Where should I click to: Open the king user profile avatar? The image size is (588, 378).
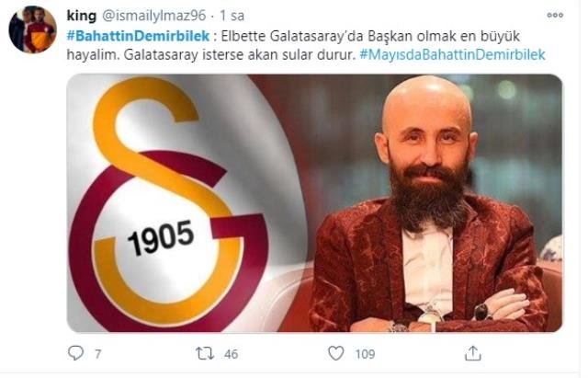coord(33,29)
